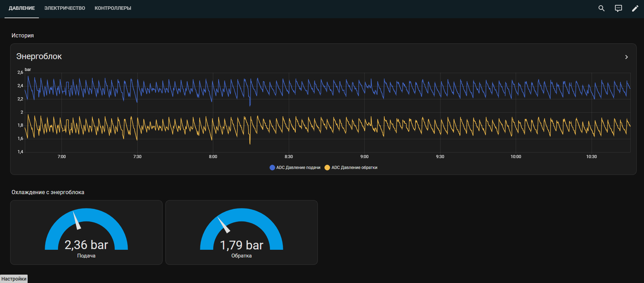Click the Настройки label at bottom left
Screen dimensions: 644x283
click(14, 279)
